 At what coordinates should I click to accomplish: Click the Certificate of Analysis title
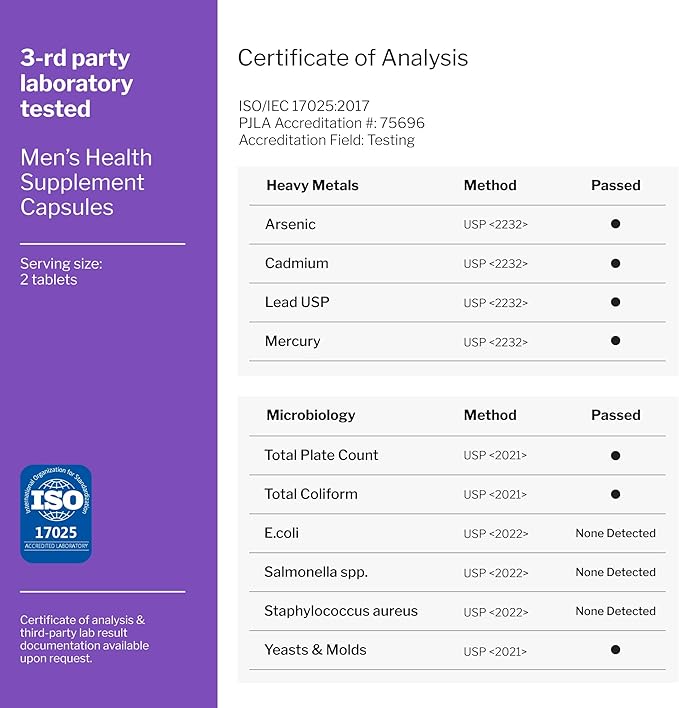click(352, 58)
